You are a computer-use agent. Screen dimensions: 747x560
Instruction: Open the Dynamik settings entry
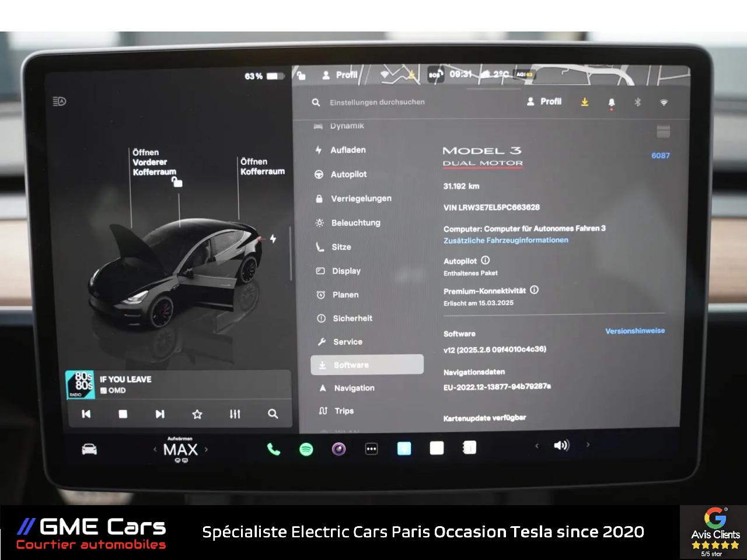pos(339,126)
